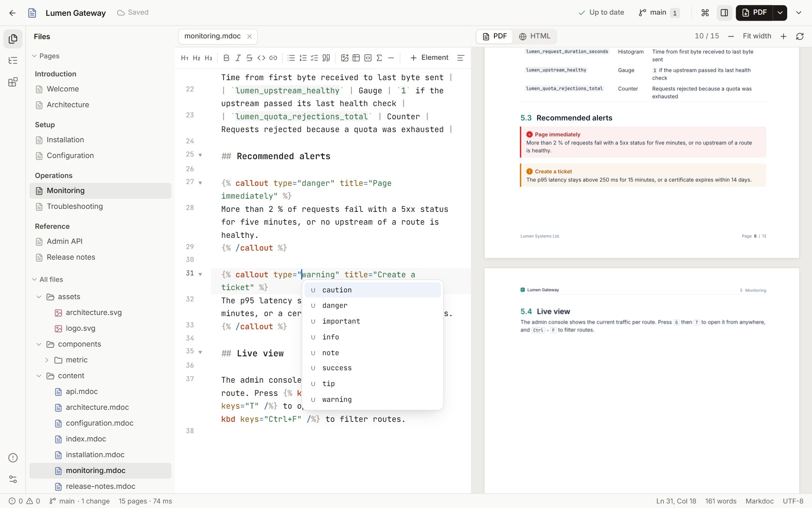Open the command palette icon
This screenshot has width=812, height=508.
pyautogui.click(x=705, y=13)
